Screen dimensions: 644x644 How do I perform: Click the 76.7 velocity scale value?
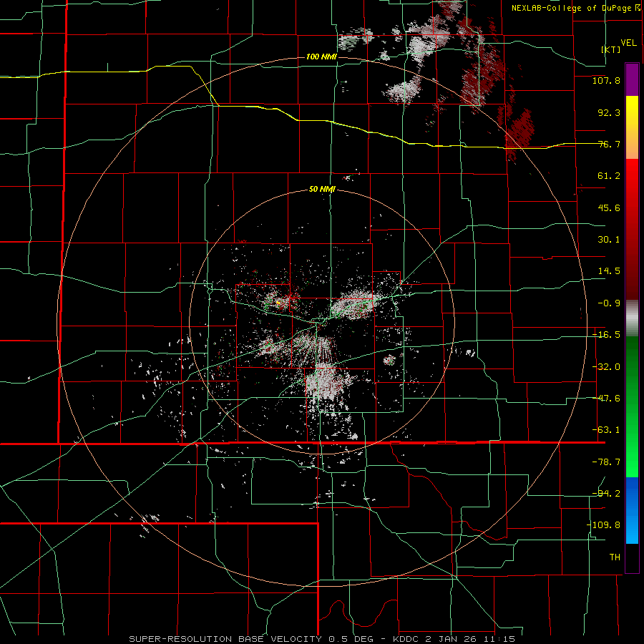click(609, 144)
